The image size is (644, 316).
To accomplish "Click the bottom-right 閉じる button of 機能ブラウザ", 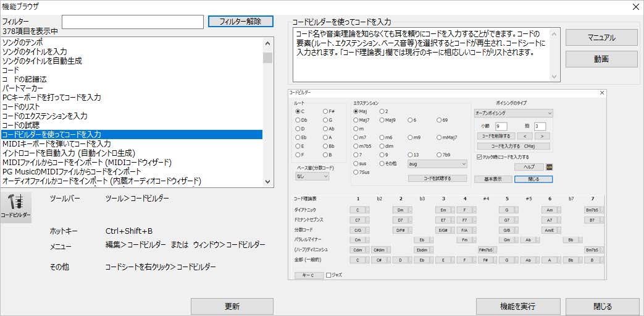I will coord(603,307).
